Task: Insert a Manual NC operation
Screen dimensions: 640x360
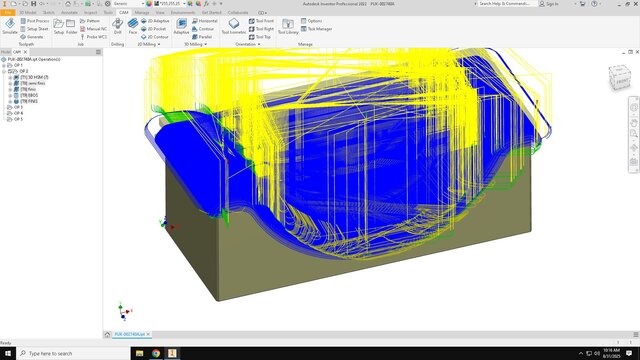Action: [93, 29]
